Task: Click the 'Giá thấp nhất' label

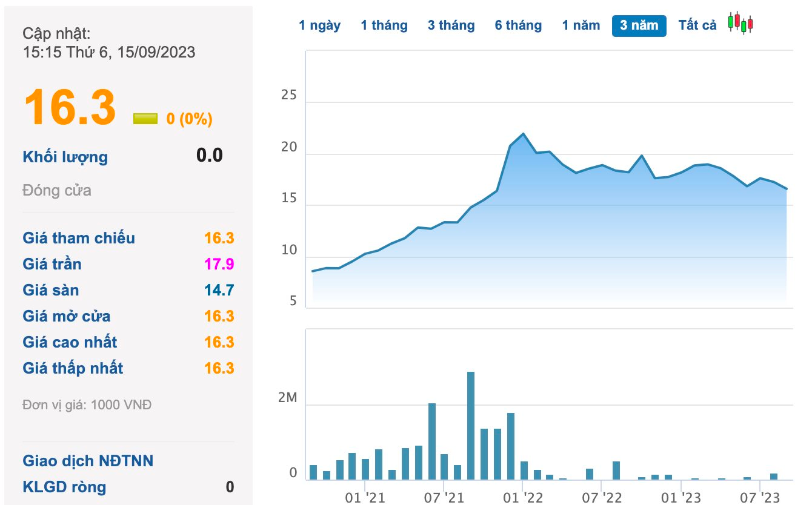Action: [73, 368]
